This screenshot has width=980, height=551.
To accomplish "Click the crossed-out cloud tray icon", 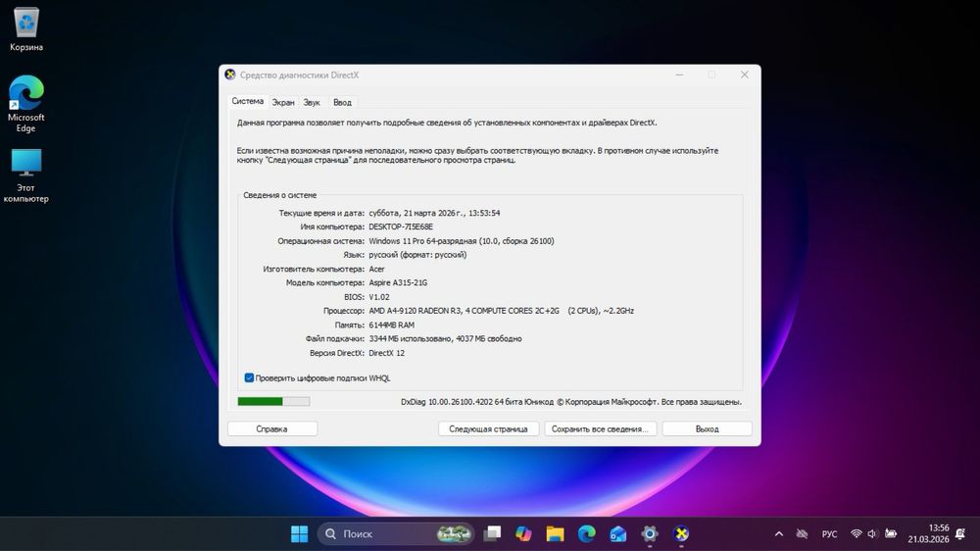I will tap(802, 533).
